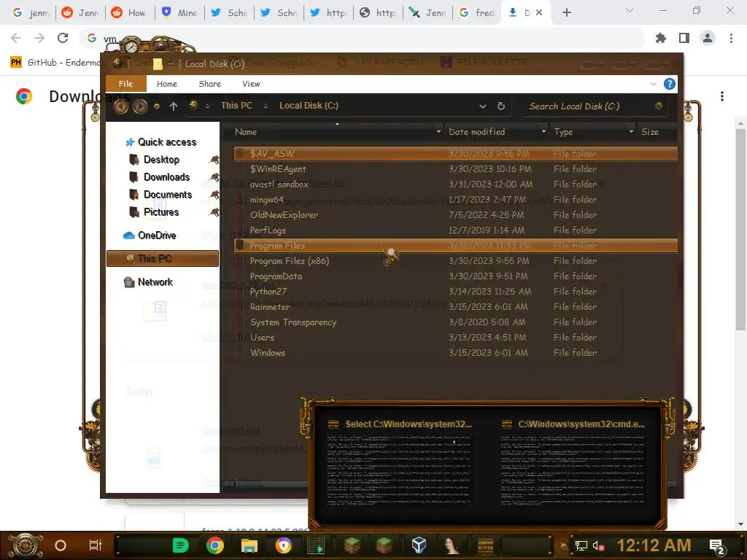The width and height of the screenshot is (747, 560).
Task: Open the File ribbon tab
Action: pyautogui.click(x=125, y=84)
